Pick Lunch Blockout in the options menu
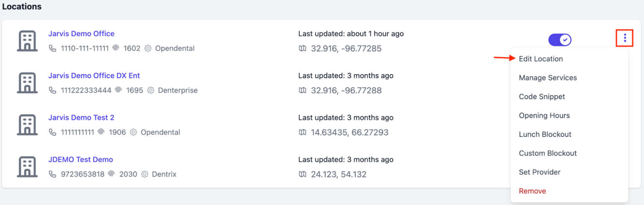This screenshot has width=644, height=205. [545, 134]
